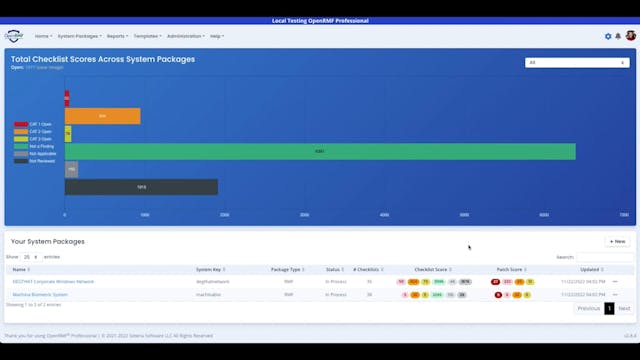Select page 1 in pagination
The width and height of the screenshot is (640, 360).
[x=609, y=308]
